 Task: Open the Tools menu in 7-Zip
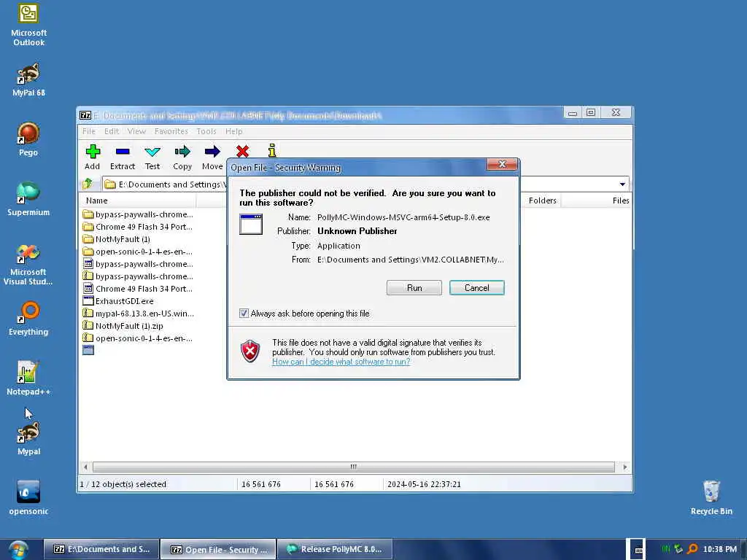click(206, 131)
